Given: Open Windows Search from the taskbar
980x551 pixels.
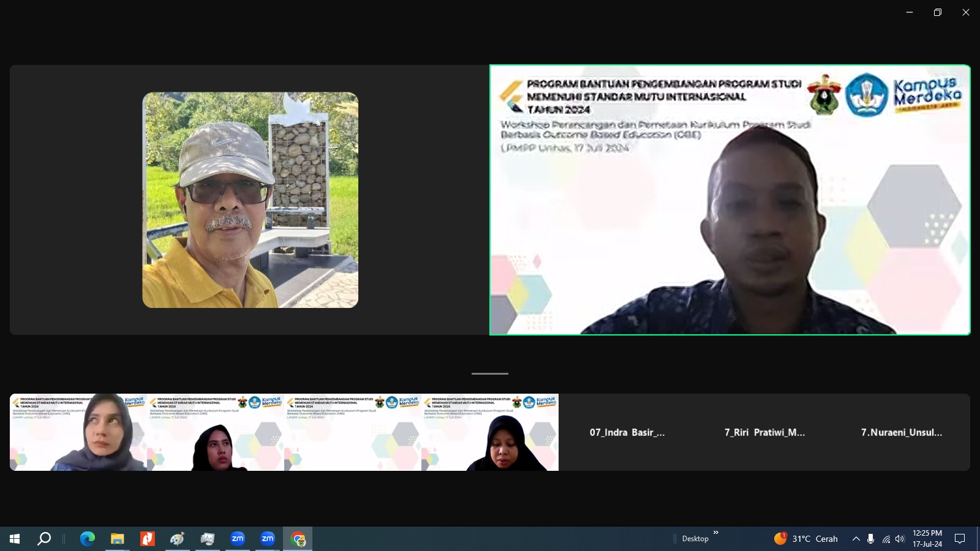Looking at the screenshot, I should click(x=43, y=539).
